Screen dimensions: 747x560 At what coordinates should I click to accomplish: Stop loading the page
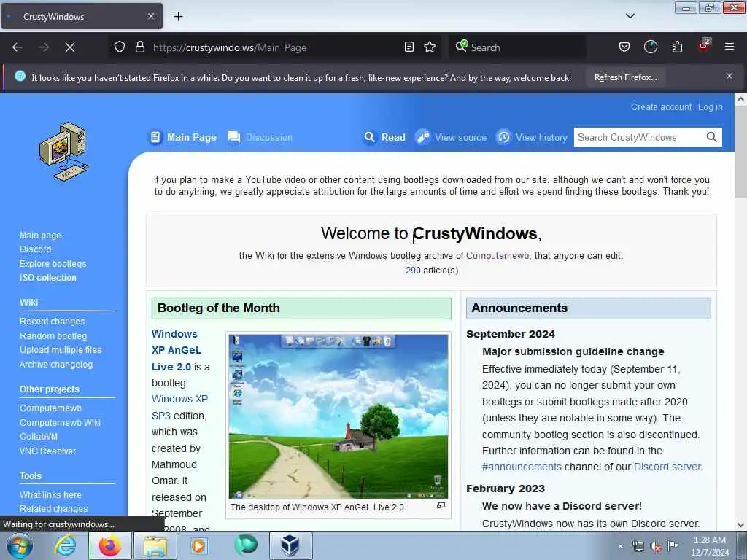[70, 47]
